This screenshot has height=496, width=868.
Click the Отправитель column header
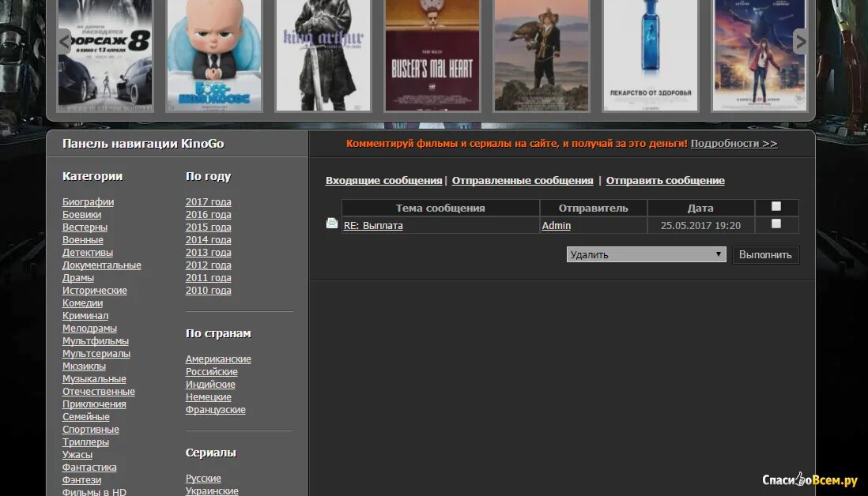[593, 208]
